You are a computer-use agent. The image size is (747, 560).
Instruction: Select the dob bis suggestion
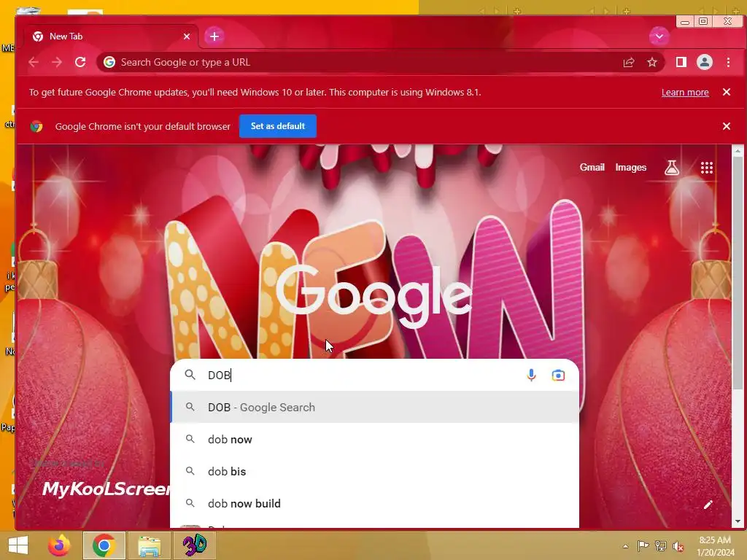(x=374, y=472)
